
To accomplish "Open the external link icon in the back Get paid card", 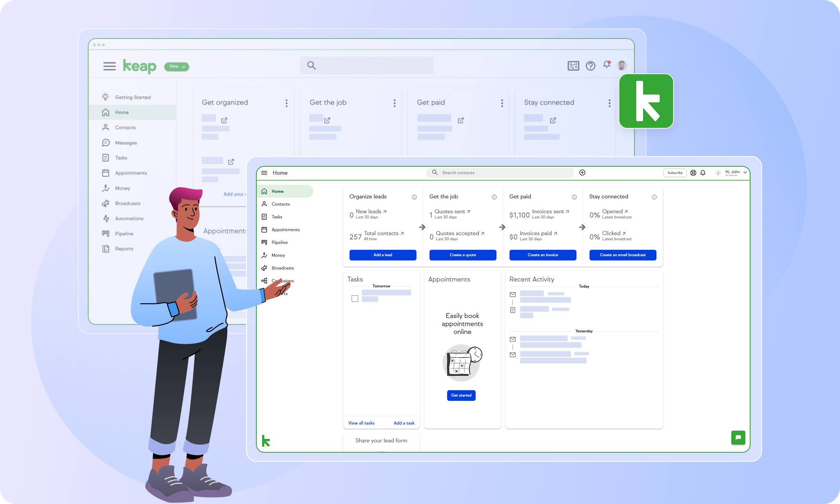I will click(461, 120).
